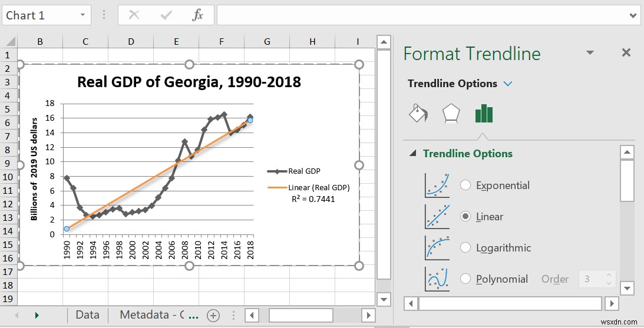The image size is (644, 328).
Task: Select the chart title Real GDP of Georgia
Action: (x=189, y=82)
